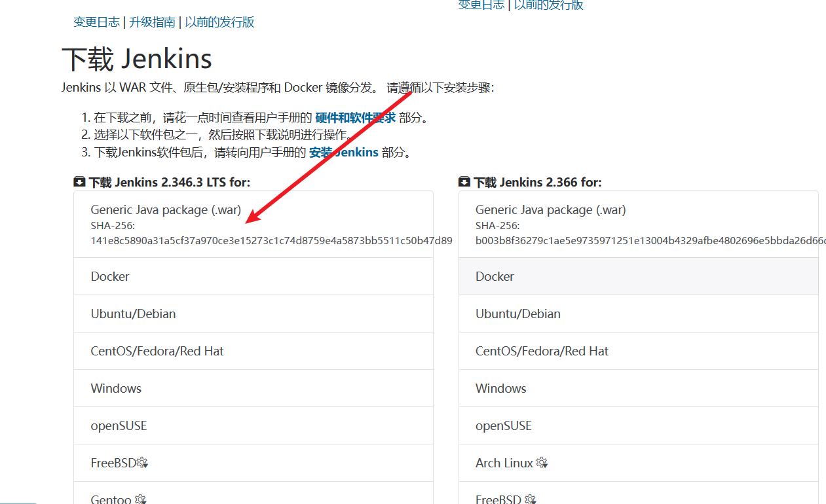
Task: Open the 升级指南 link
Action: point(152,22)
